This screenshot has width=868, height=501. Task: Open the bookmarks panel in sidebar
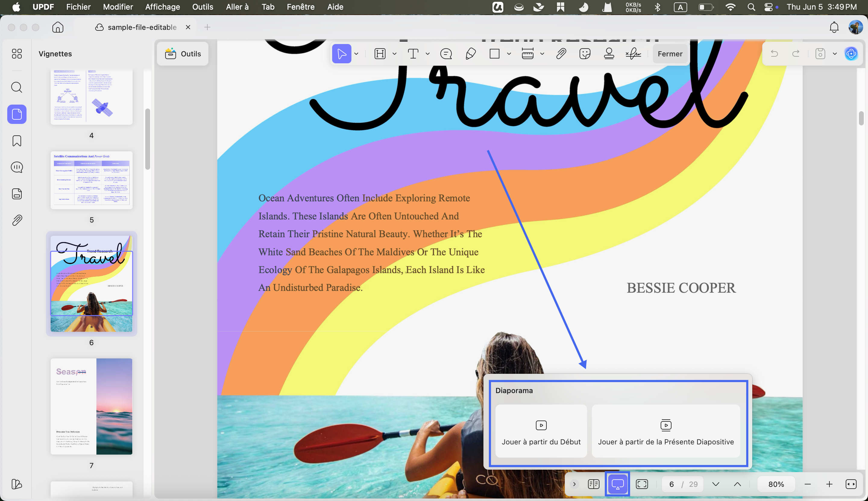coord(17,141)
